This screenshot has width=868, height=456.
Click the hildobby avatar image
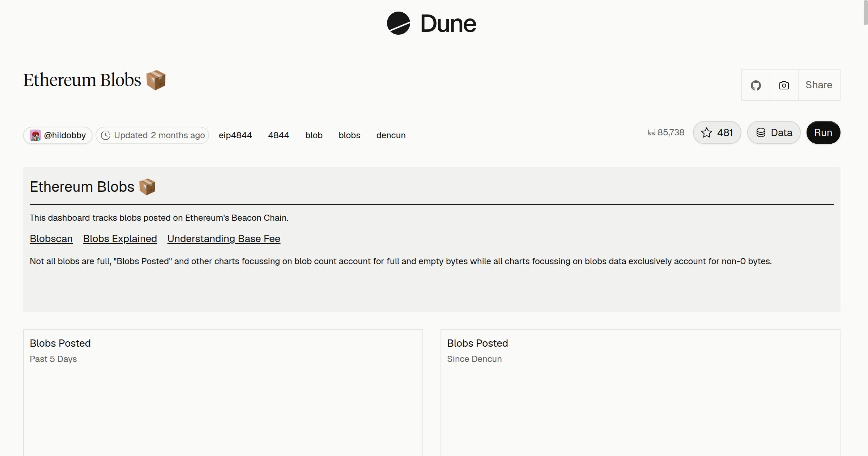point(35,135)
